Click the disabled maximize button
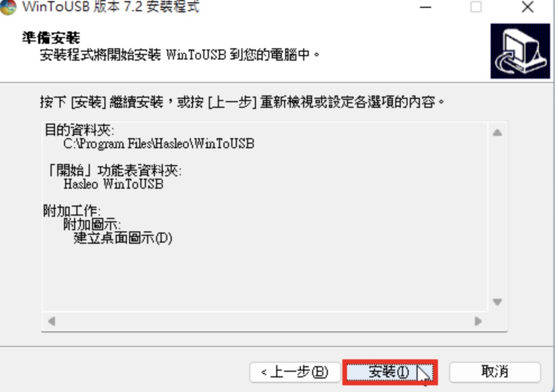The height and width of the screenshot is (392, 558). [476, 7]
